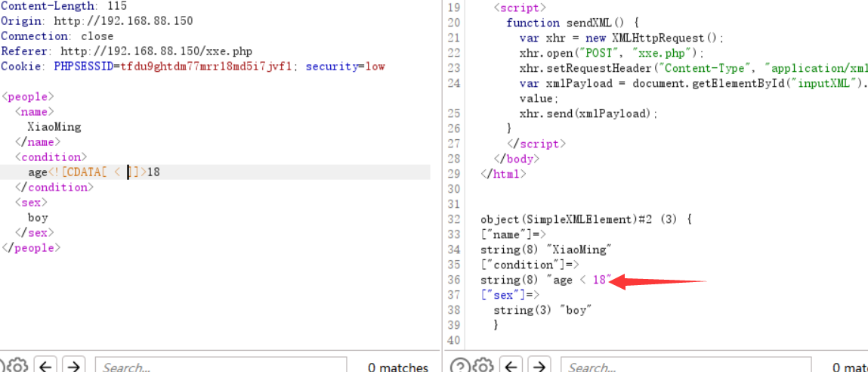Image resolution: width=868 pixels, height=372 pixels.
Task: Click the Referer header URL
Action: [x=156, y=51]
